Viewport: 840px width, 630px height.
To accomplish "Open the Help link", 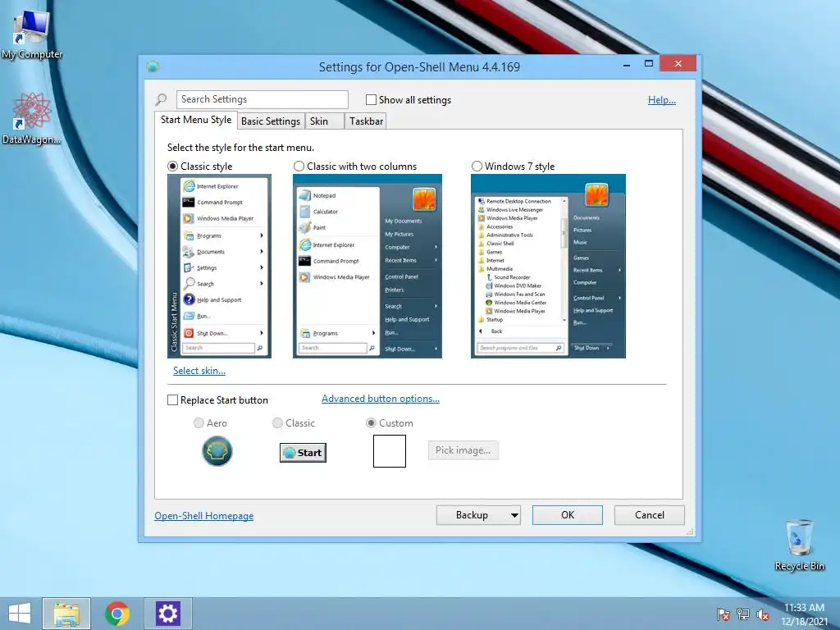I will pos(662,99).
